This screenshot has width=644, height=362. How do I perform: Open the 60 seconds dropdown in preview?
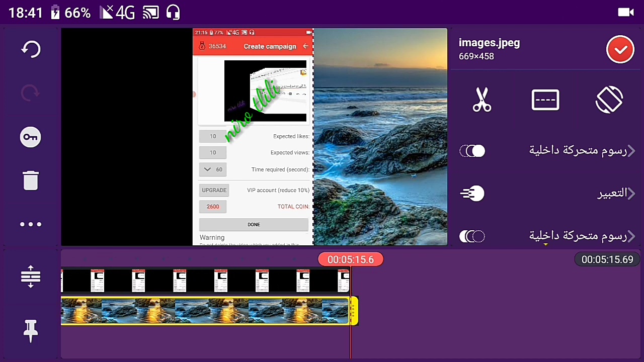click(x=213, y=169)
